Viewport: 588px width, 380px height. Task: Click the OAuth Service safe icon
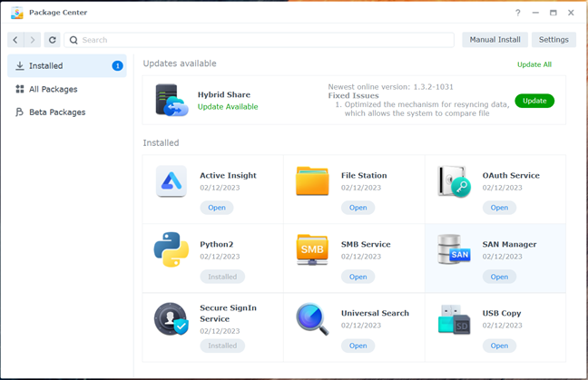point(454,181)
